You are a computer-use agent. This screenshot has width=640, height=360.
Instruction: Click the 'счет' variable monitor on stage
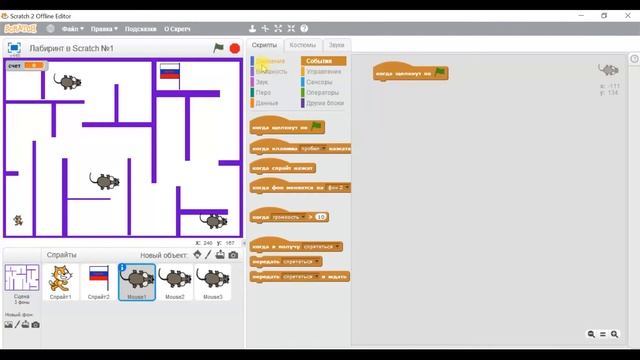[26, 65]
